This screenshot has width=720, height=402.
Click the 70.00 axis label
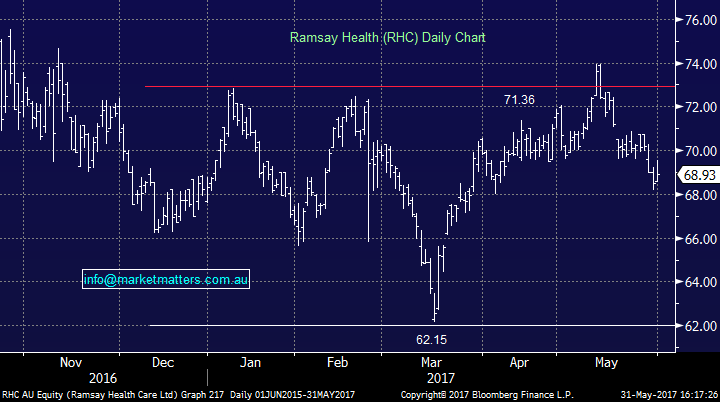[700, 151]
